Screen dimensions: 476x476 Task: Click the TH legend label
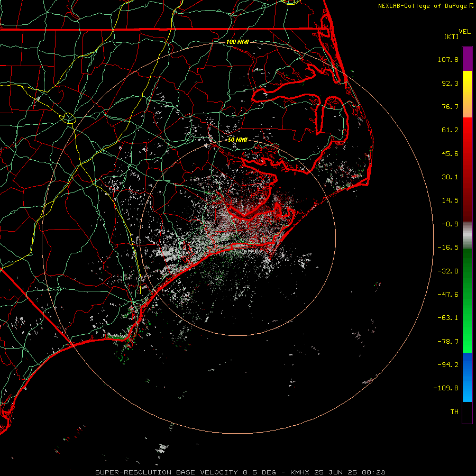[x=454, y=412]
